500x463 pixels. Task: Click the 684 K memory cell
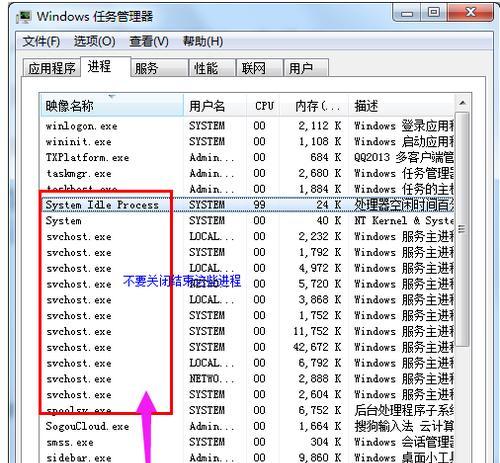pyautogui.click(x=326, y=157)
